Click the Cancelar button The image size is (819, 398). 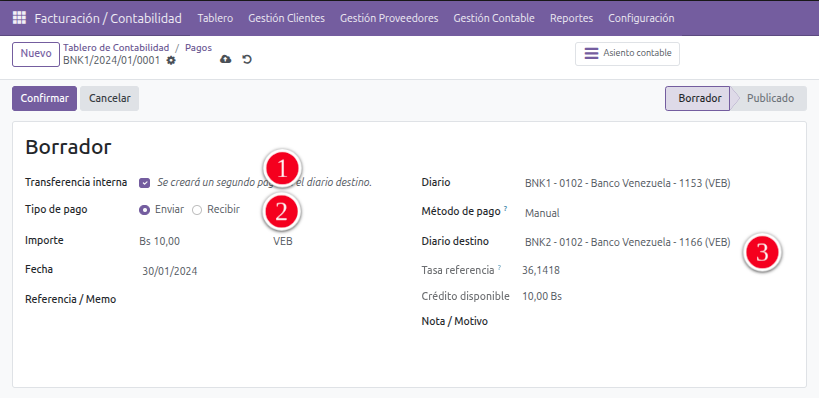(x=109, y=98)
